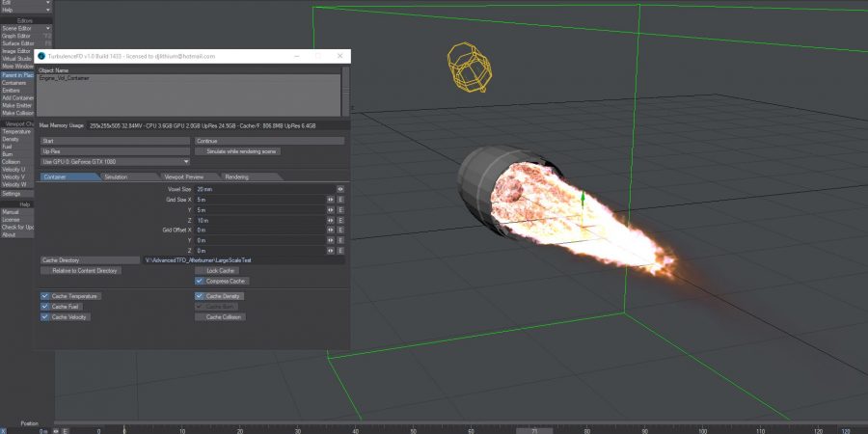868x434 pixels.
Task: Click the Cache Directory button
Action: pyautogui.click(x=90, y=260)
